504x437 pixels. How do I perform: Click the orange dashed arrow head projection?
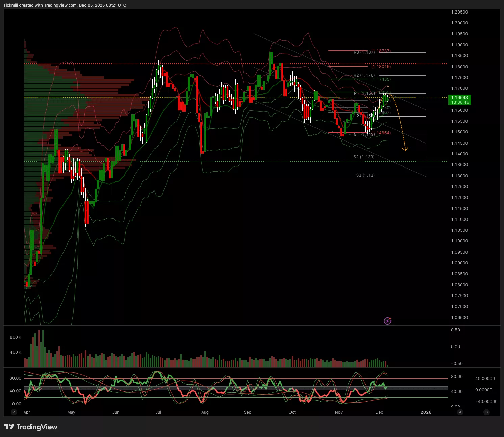pyautogui.click(x=405, y=149)
